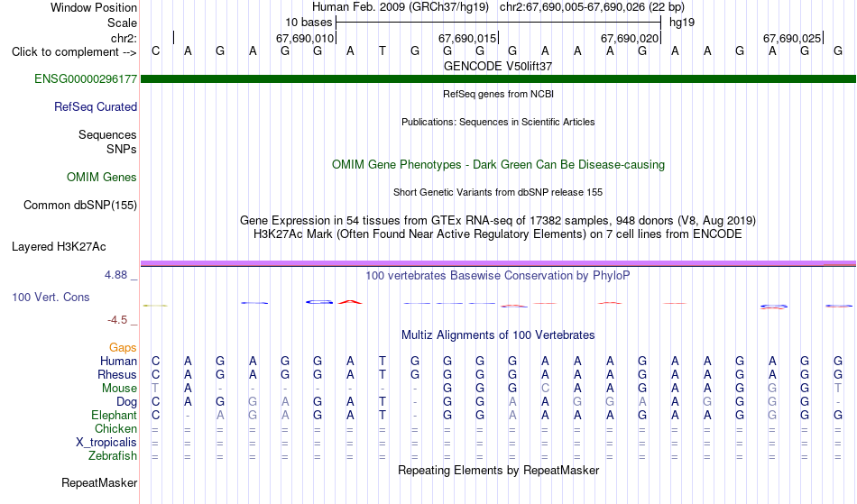This screenshot has height=504, width=857.
Task: Click the Gaps row label
Action: click(123, 348)
